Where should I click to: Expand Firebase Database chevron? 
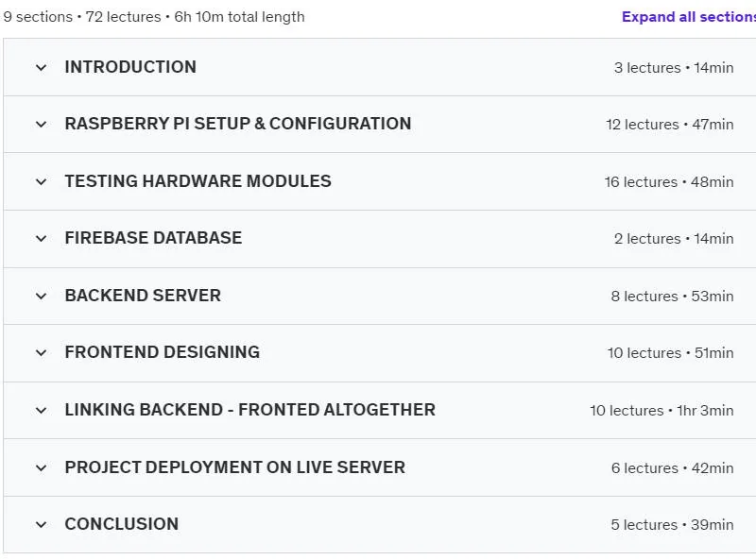coord(41,239)
